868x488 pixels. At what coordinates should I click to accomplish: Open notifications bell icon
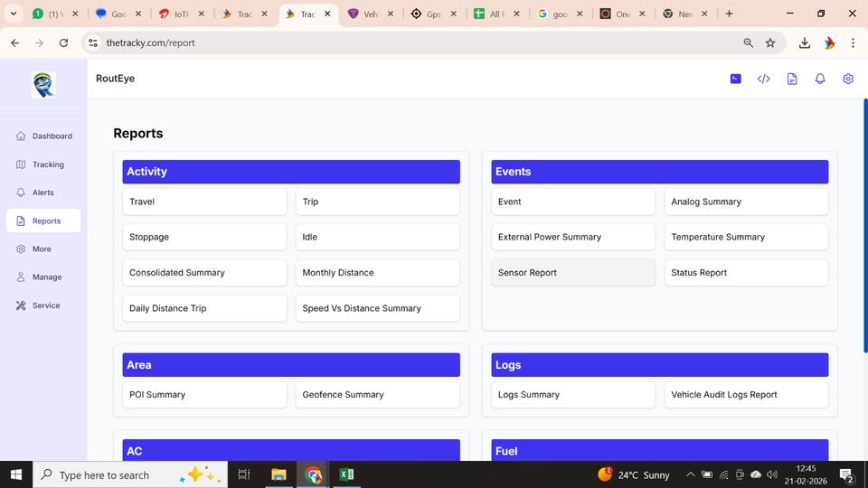[x=820, y=79]
